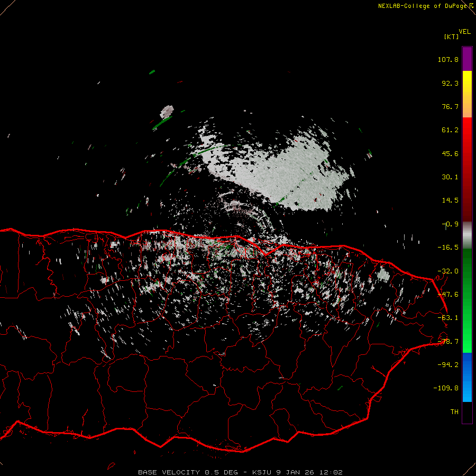
Task: Click the -63.1 velocity scale value
Action: click(448, 318)
